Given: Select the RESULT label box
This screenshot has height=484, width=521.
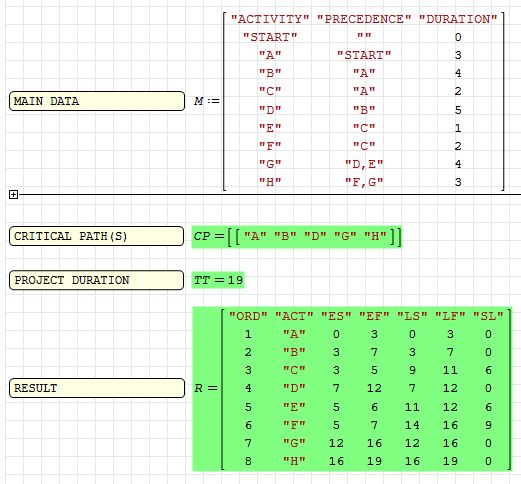Looking at the screenshot, I should point(97,388).
